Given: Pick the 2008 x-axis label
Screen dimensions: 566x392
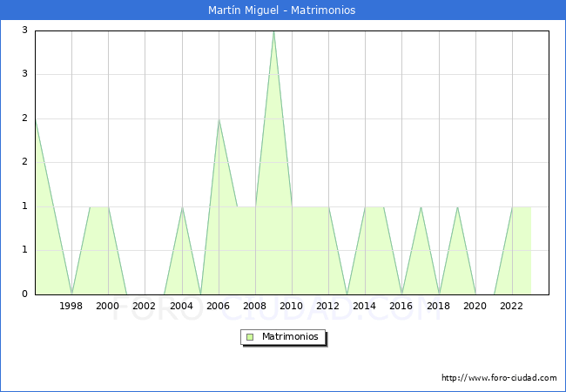Looking at the screenshot, I should pos(255,306).
